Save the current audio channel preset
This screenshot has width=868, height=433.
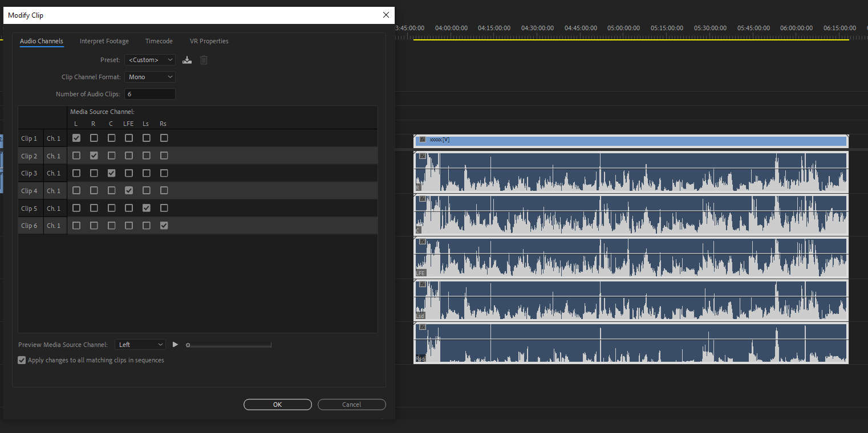tap(186, 59)
